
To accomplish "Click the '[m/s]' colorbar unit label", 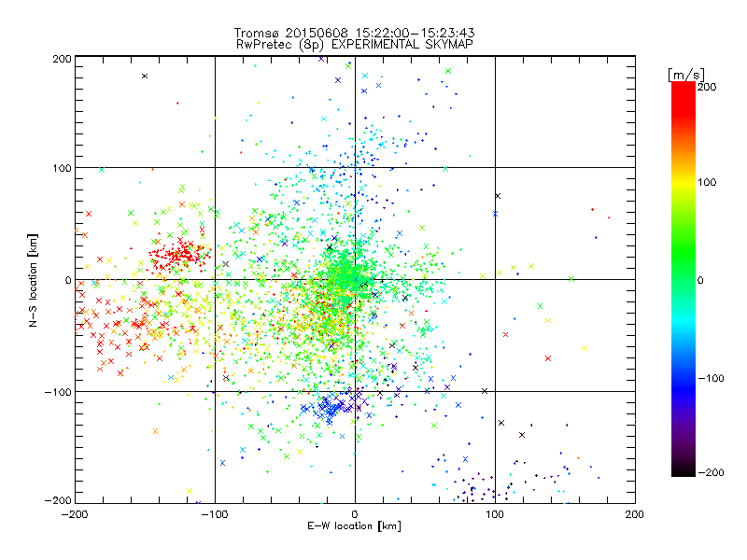I will click(x=686, y=75).
